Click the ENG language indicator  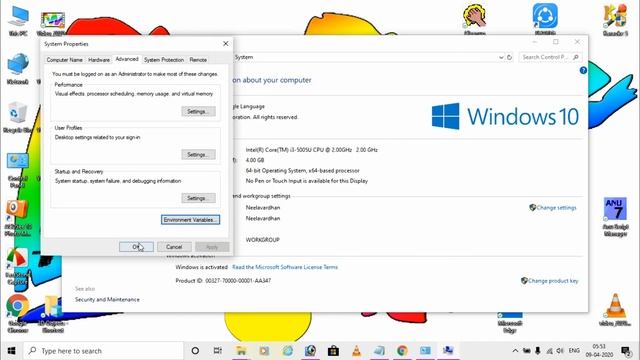pyautogui.click(x=574, y=351)
